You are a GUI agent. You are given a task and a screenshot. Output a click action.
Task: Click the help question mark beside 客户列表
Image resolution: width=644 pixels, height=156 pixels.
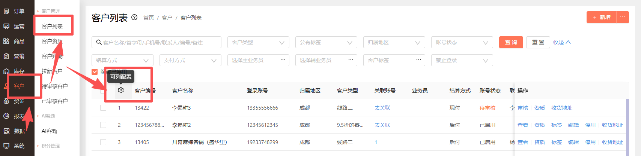134,17
